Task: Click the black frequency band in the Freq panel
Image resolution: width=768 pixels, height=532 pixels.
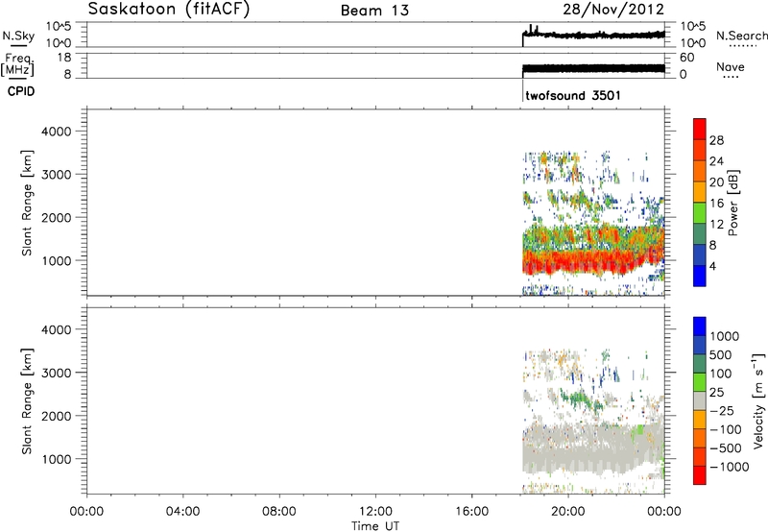Action: click(x=593, y=68)
